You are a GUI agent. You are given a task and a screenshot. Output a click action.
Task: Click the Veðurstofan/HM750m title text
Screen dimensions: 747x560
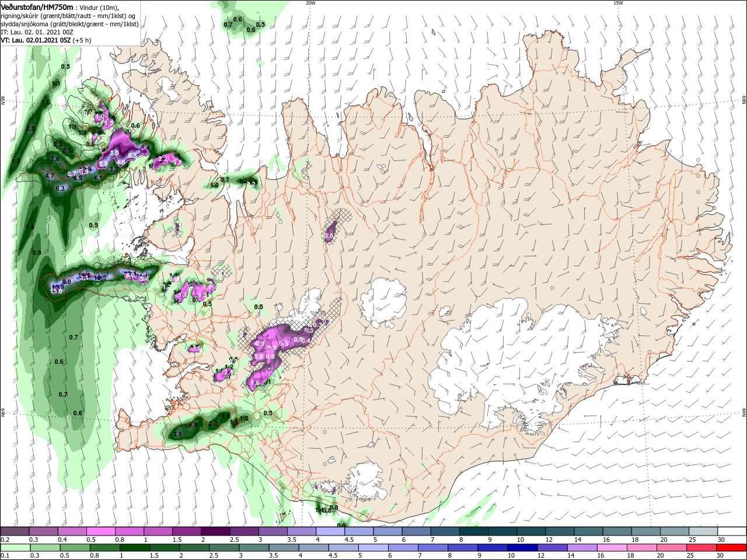(x=37, y=6)
